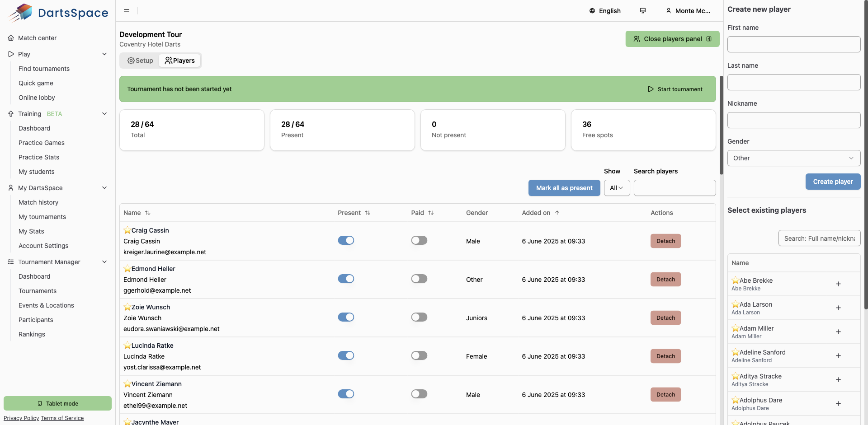Click the monitor display icon in header
The width and height of the screenshot is (868, 425).
point(642,11)
